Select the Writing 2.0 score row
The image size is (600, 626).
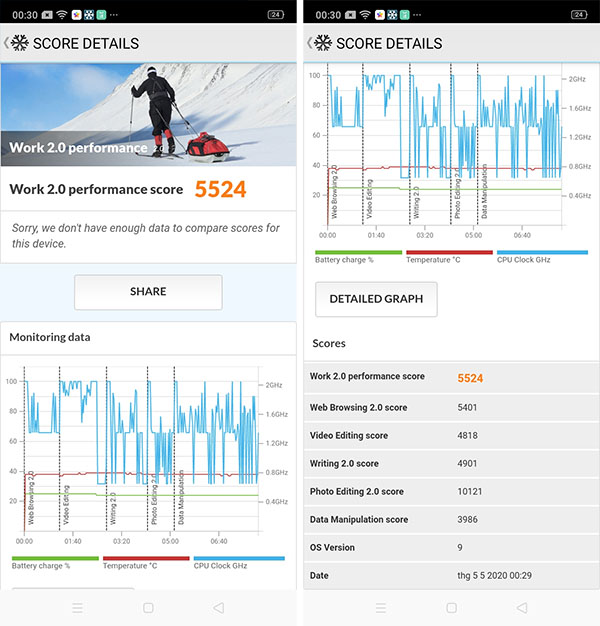pyautogui.click(x=451, y=463)
